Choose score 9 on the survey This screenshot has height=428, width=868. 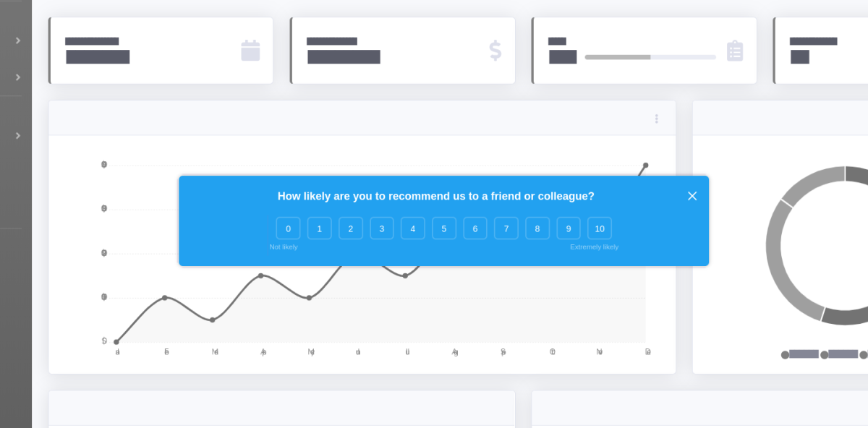click(x=569, y=228)
